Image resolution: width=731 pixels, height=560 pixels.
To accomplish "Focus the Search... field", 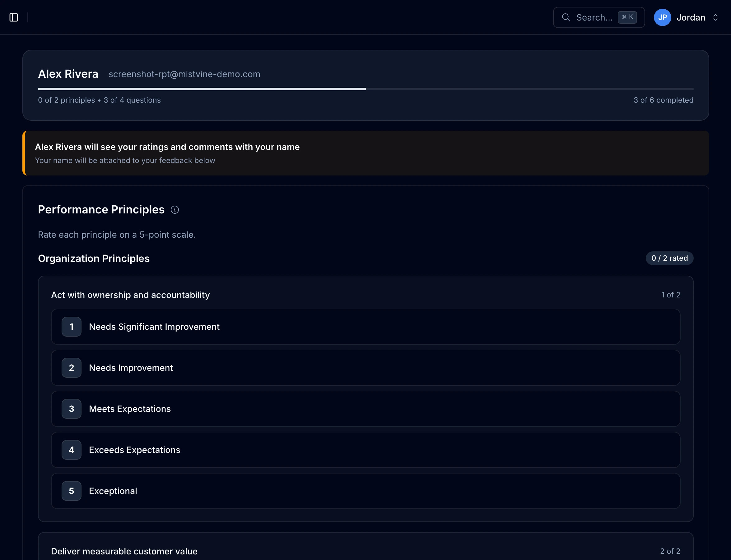I will click(599, 17).
